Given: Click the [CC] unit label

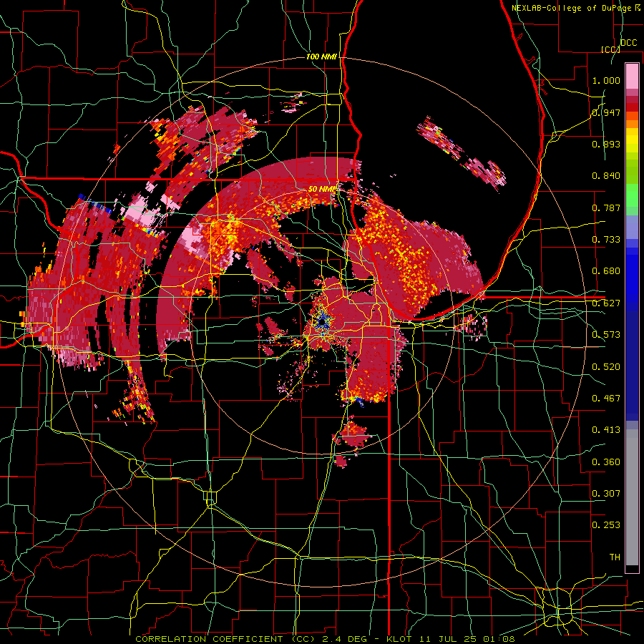Looking at the screenshot, I should coord(610,49).
